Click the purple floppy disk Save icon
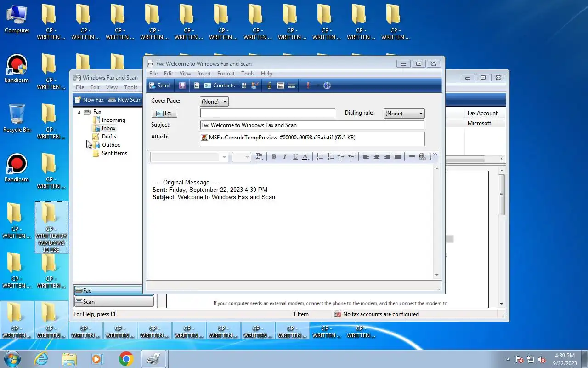 point(182,86)
